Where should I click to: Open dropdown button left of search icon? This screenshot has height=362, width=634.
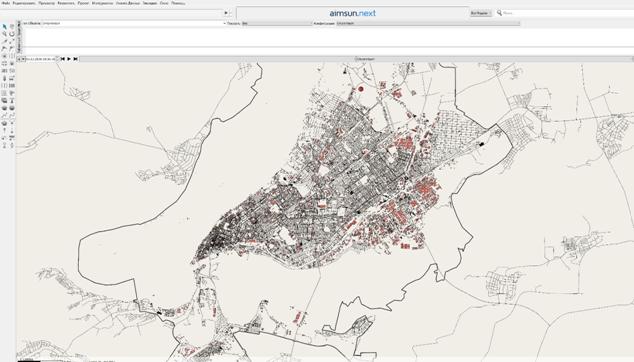tap(481, 13)
